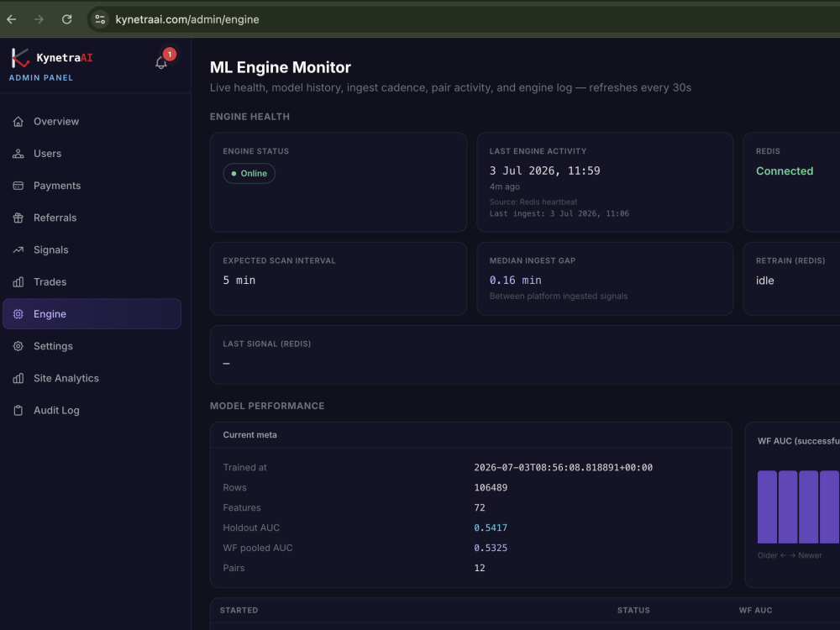The height and width of the screenshot is (630, 840).
Task: Go to Trades page
Action: (x=92, y=281)
